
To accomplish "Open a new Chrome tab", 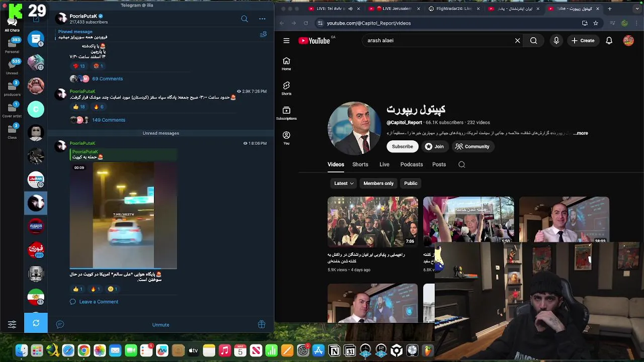I will point(609,9).
